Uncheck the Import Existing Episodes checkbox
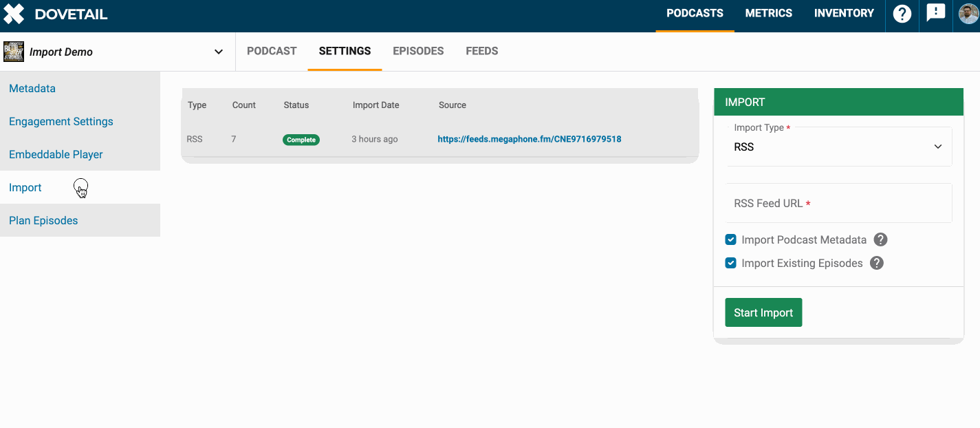The height and width of the screenshot is (428, 980). click(731, 264)
